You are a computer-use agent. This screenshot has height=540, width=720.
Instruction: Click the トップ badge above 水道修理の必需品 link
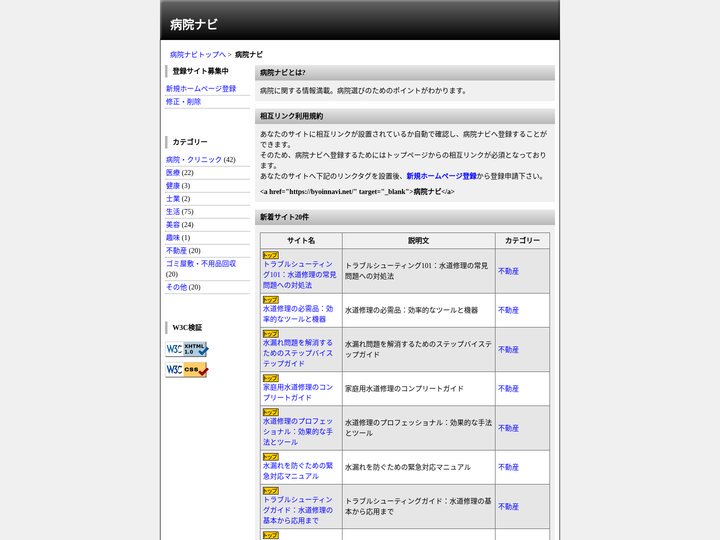270,300
